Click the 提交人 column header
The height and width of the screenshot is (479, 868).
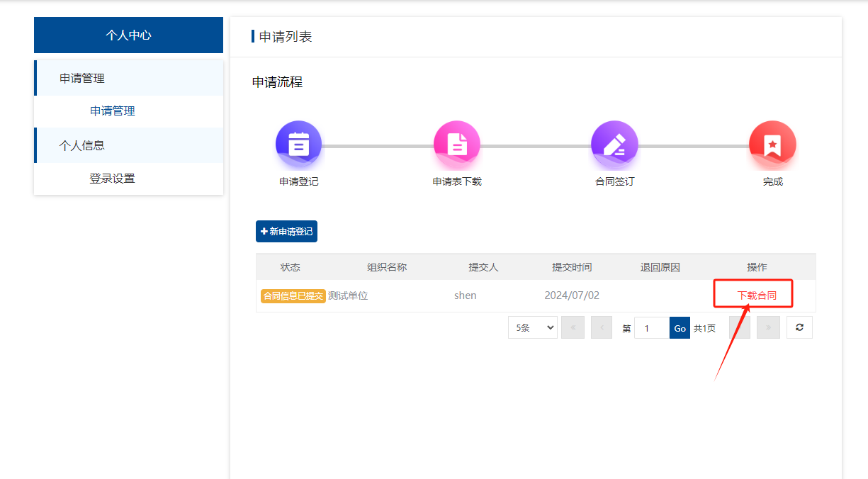coord(483,267)
